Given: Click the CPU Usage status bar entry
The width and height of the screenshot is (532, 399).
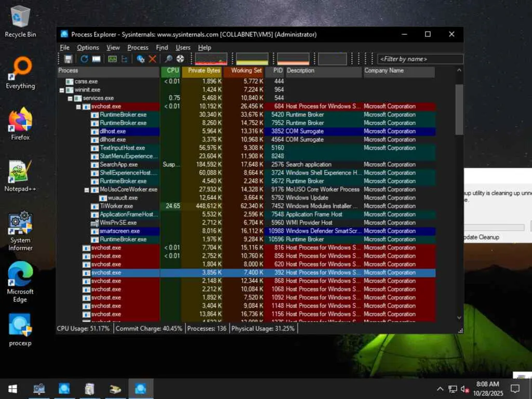Looking at the screenshot, I should (84, 329).
